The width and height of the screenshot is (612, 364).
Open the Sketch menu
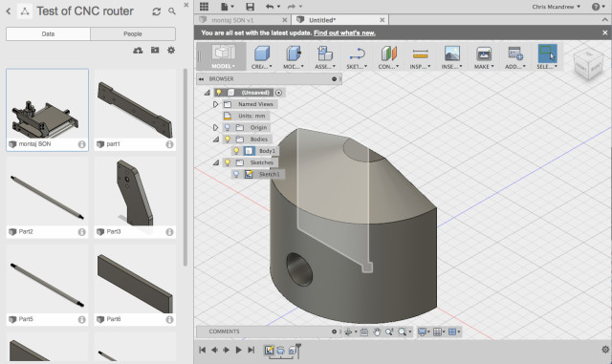click(x=357, y=57)
